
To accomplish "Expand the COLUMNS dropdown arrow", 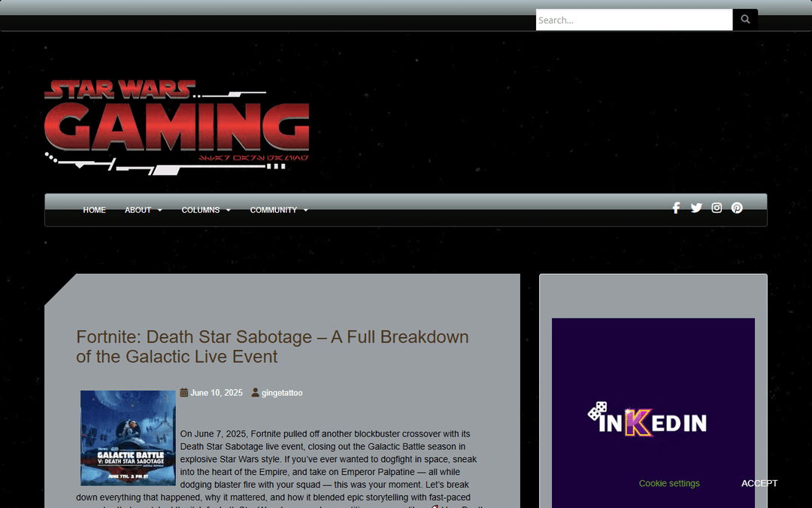I will [x=229, y=211].
